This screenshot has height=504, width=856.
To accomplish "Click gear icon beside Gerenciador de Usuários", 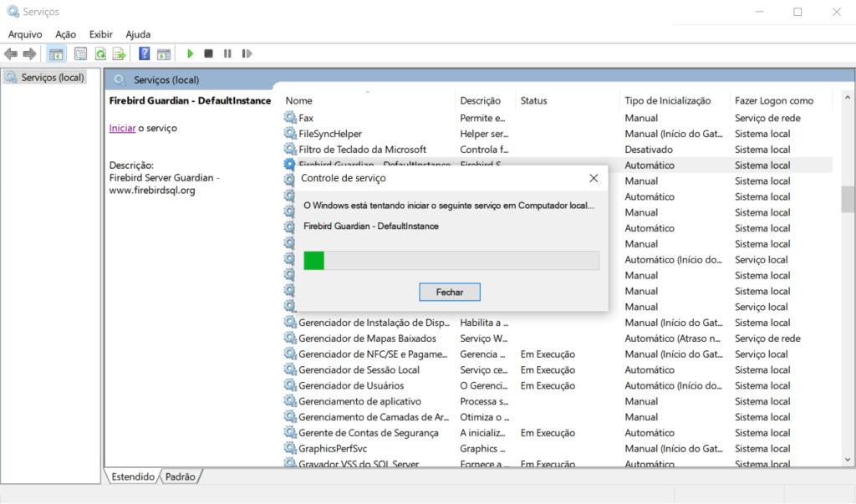I will click(290, 385).
